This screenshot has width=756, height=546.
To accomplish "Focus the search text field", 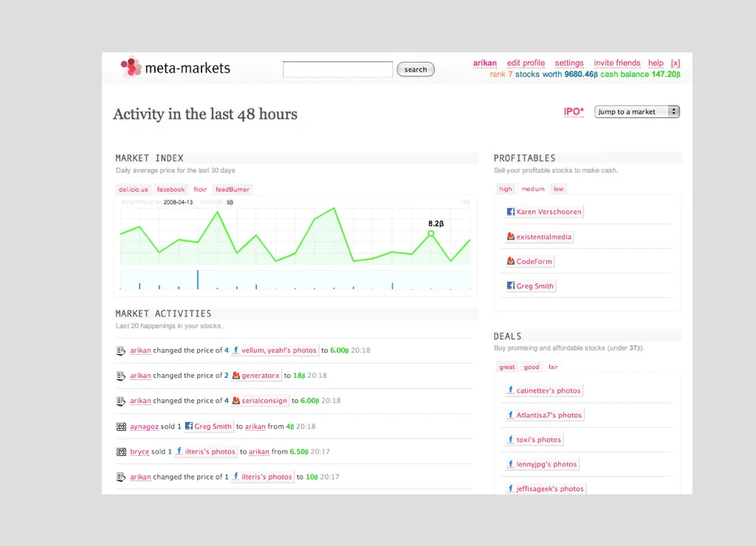I will pyautogui.click(x=337, y=69).
